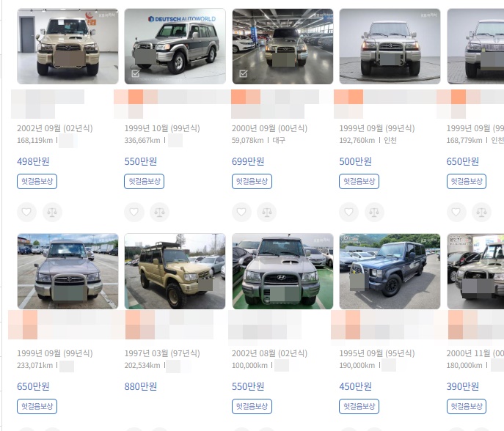The height and width of the screenshot is (431, 504).
Task: Favorite the 498만원 car with heart icon
Action: point(26,212)
